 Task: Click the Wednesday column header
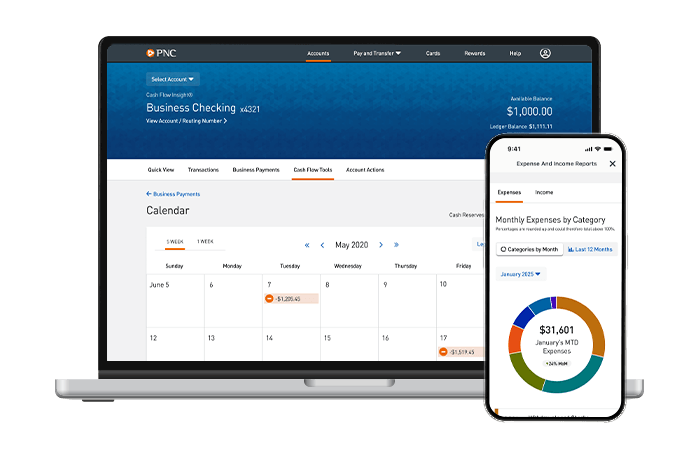click(348, 266)
